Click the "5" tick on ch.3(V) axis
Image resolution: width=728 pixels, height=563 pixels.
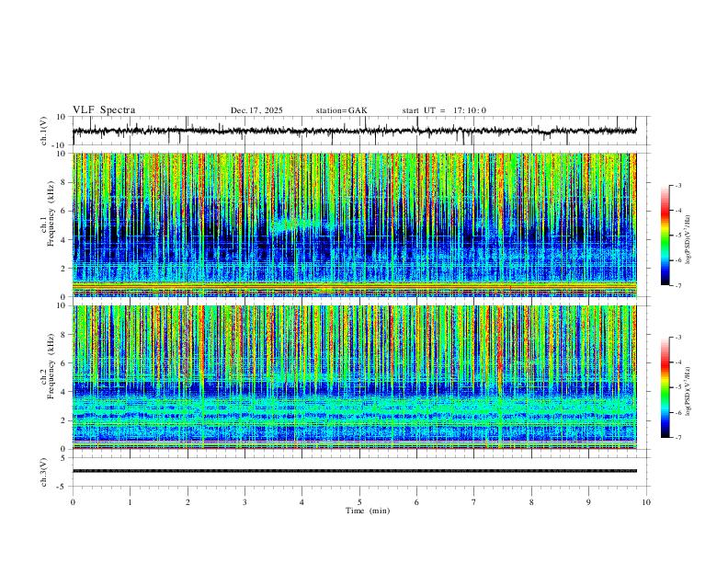pos(64,458)
